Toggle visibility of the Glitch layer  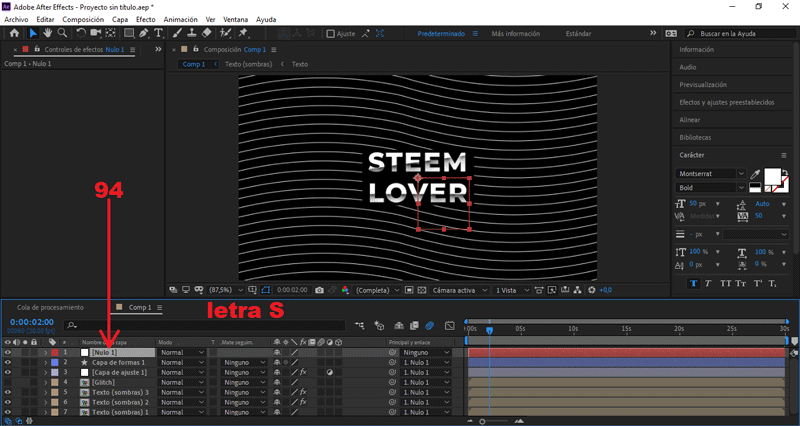point(7,382)
